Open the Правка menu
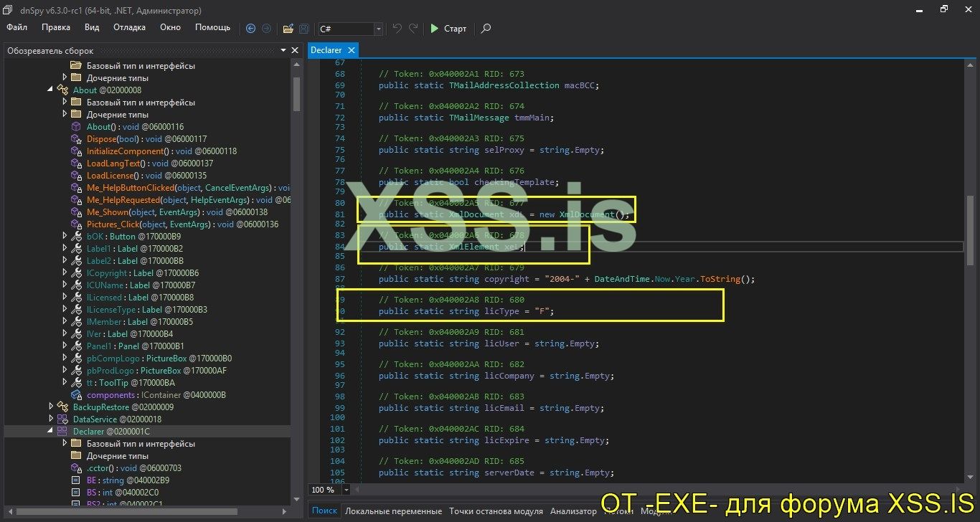This screenshot has height=522, width=980. [x=56, y=27]
